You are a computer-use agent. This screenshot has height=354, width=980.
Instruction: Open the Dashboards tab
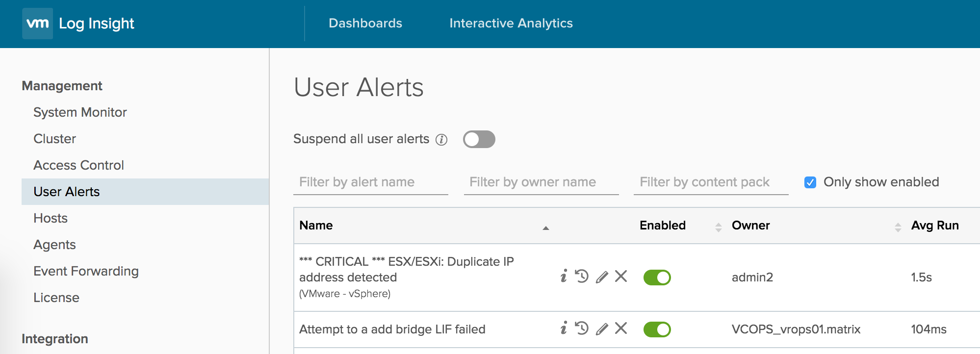[365, 23]
